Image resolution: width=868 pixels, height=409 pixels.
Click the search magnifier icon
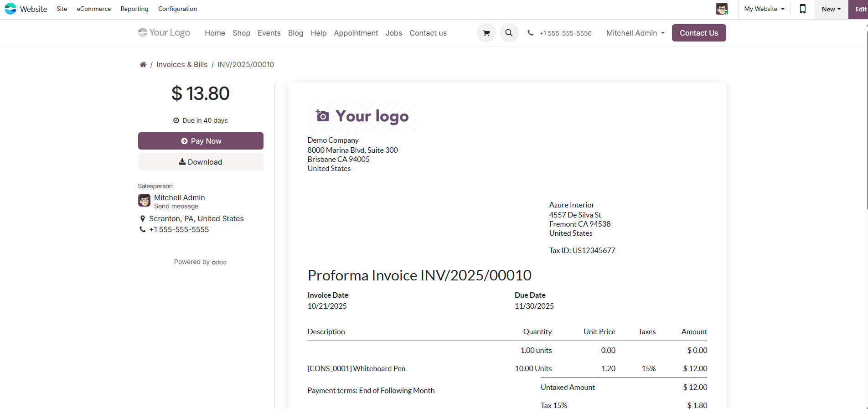(x=509, y=33)
